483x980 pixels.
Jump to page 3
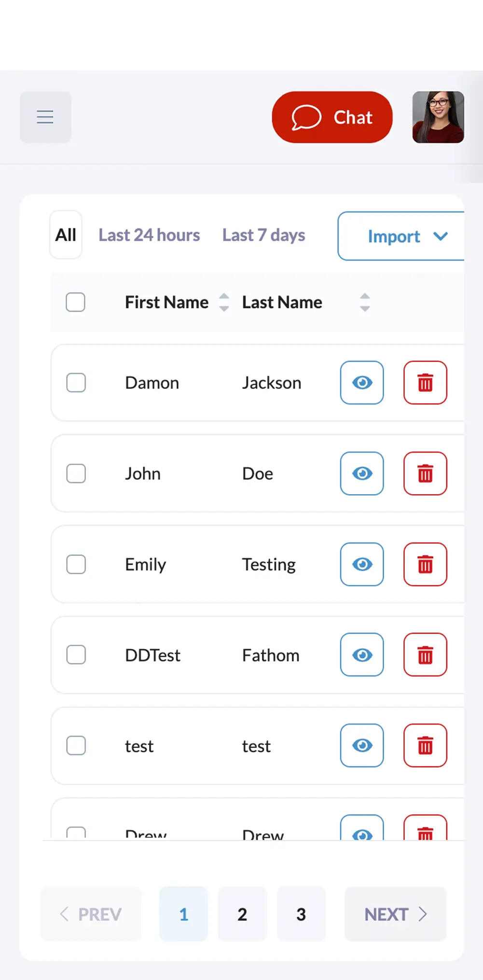301,914
